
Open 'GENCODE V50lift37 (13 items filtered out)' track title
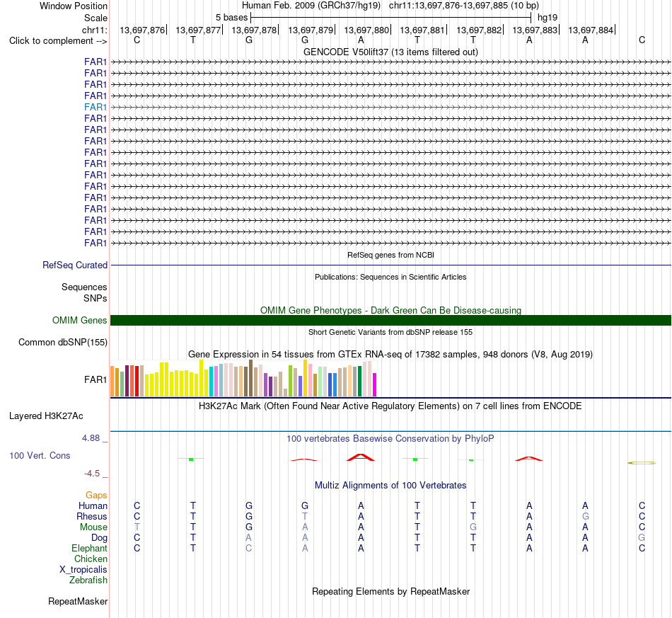pyautogui.click(x=390, y=52)
